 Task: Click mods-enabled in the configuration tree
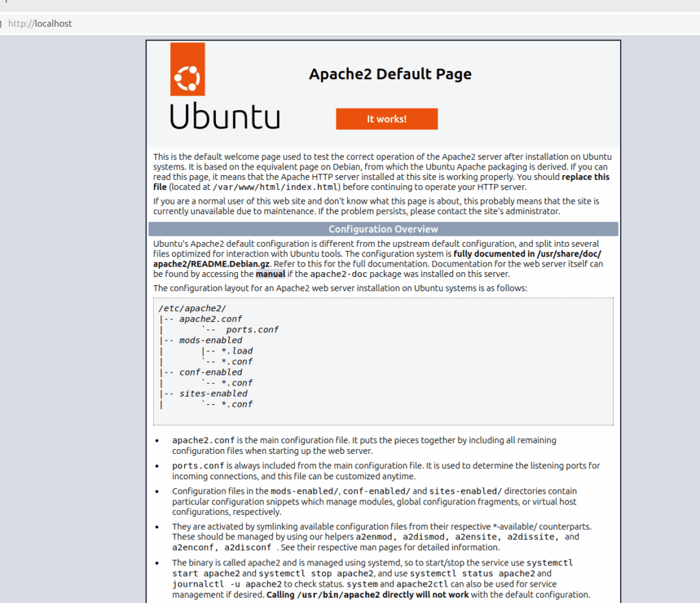point(211,340)
